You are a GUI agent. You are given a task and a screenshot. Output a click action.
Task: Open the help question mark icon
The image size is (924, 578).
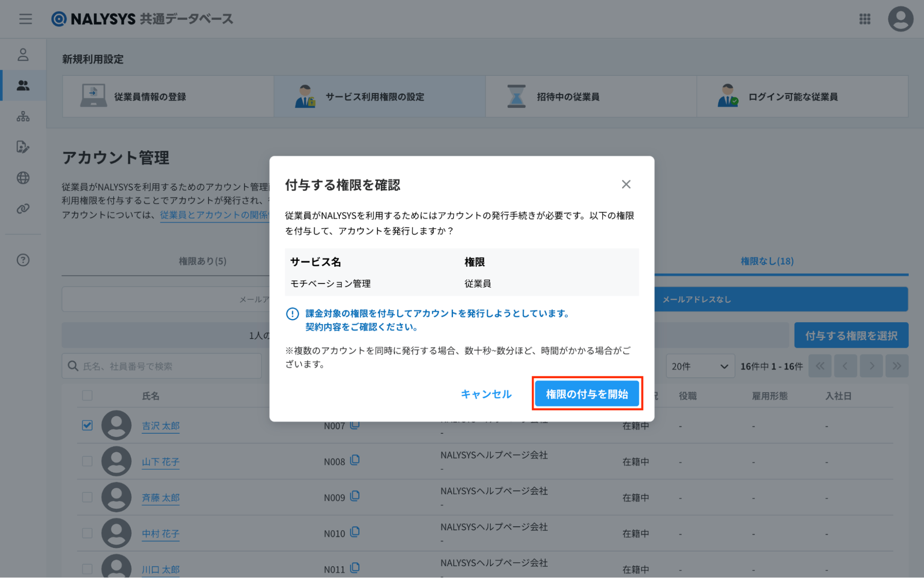coord(23,260)
